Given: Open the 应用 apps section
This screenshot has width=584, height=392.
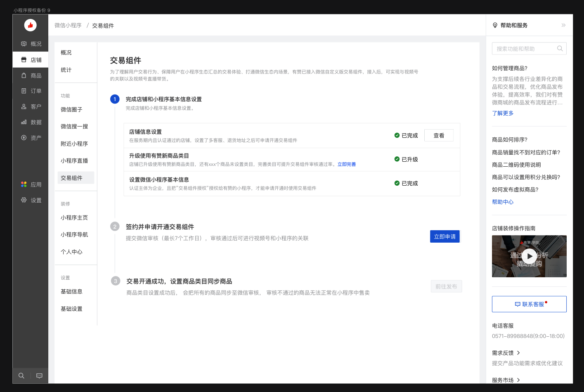Looking at the screenshot, I should coord(31,184).
